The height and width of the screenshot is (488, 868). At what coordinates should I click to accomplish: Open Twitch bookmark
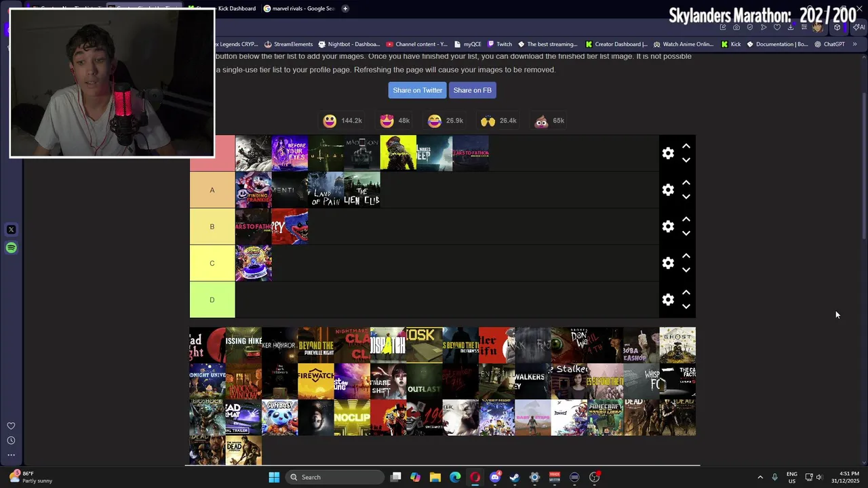[x=499, y=44]
